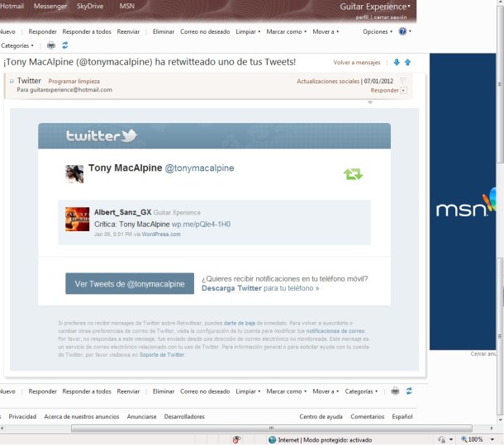This screenshot has height=445, width=504.
Task: Click the print icon in top toolbar
Action: pyautogui.click(x=51, y=45)
